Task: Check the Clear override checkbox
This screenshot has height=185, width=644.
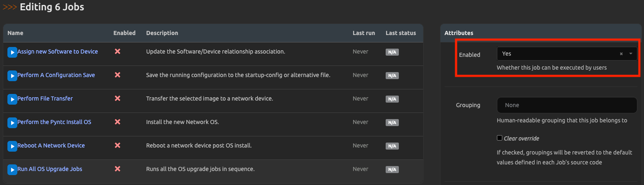Action: pos(500,138)
